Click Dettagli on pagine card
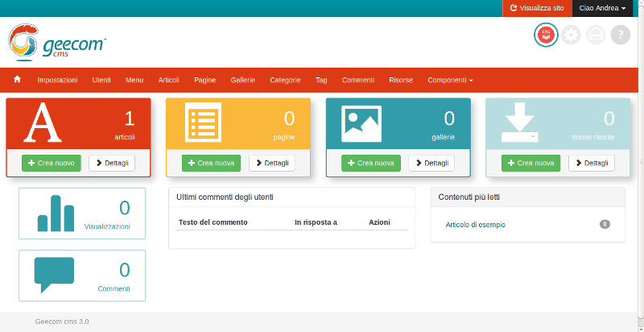Image resolution: width=644 pixels, height=332 pixels. 272,163
